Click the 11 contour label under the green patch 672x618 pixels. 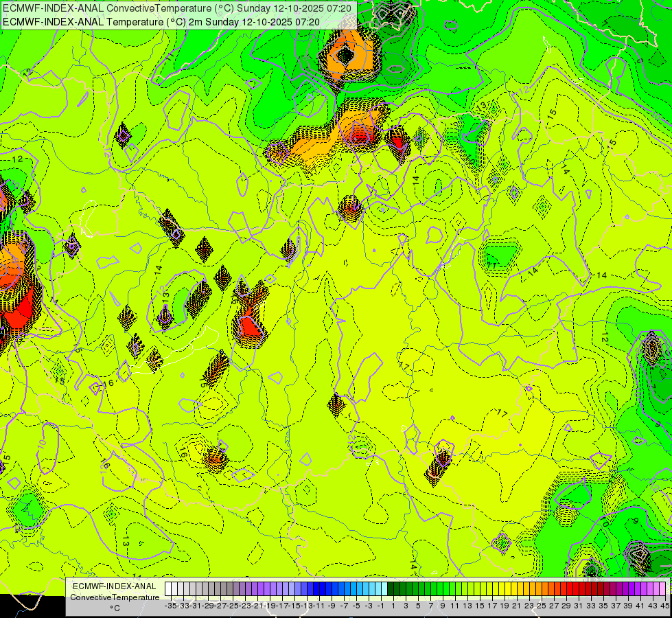[491, 266]
